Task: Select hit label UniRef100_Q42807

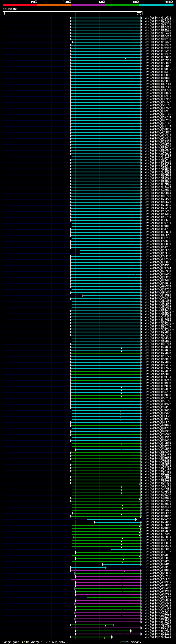Action: click(x=158, y=42)
